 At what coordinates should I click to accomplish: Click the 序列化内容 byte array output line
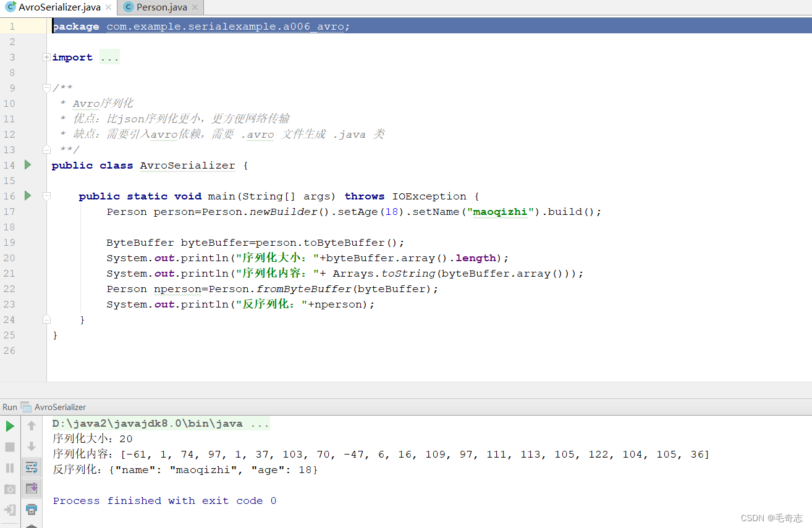381,455
